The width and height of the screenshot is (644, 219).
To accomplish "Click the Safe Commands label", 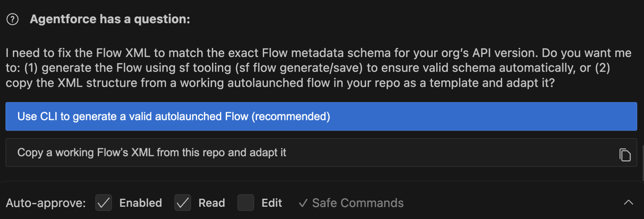I will point(358,203).
